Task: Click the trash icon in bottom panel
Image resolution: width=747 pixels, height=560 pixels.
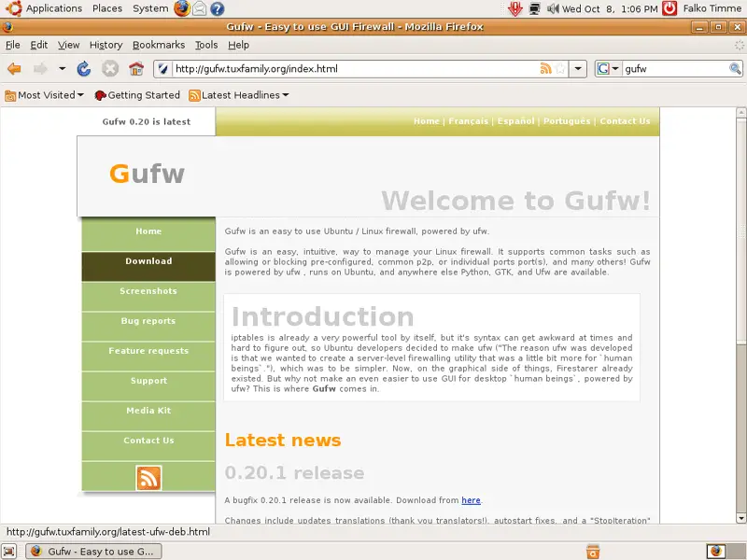Action: click(x=593, y=552)
